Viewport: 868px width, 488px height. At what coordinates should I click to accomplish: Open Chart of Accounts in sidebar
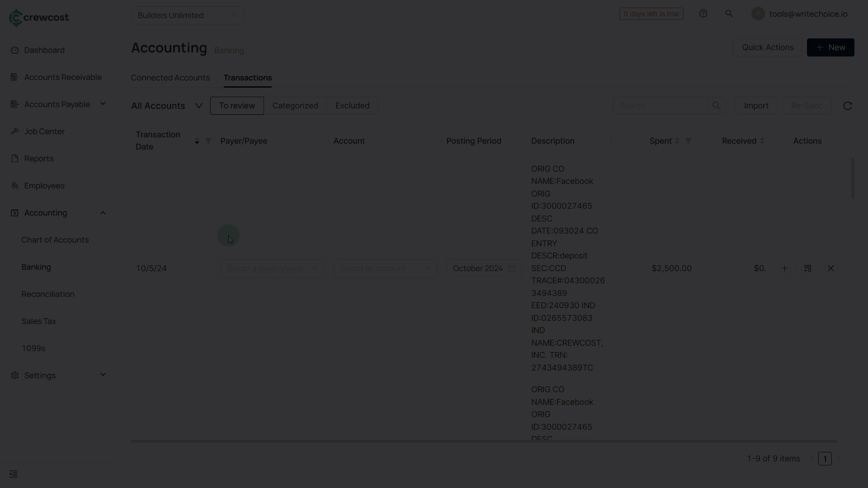click(x=55, y=240)
